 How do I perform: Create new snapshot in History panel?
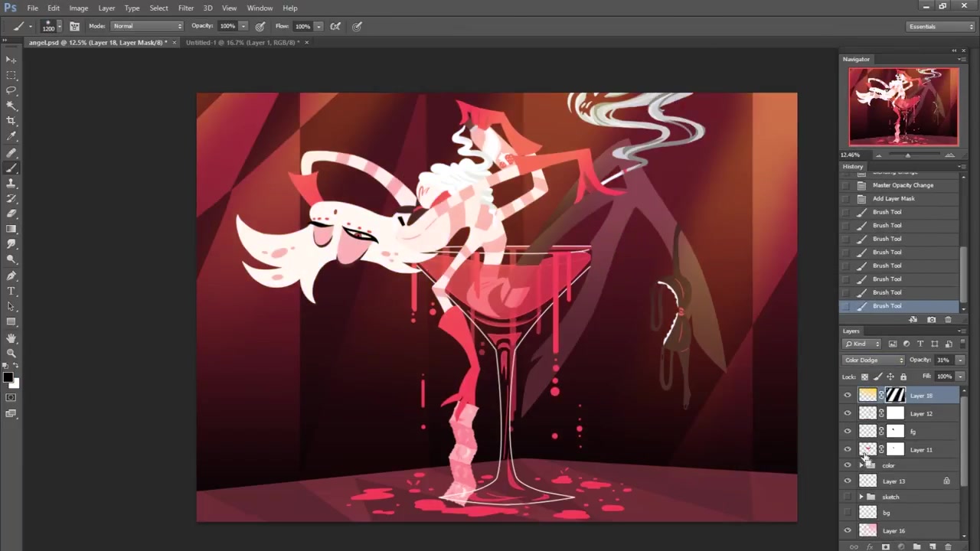point(931,319)
